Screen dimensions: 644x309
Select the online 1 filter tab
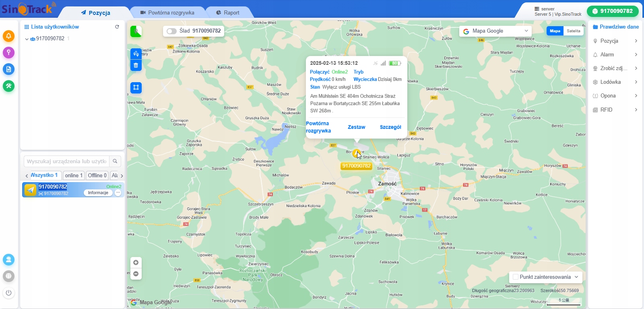click(x=74, y=175)
